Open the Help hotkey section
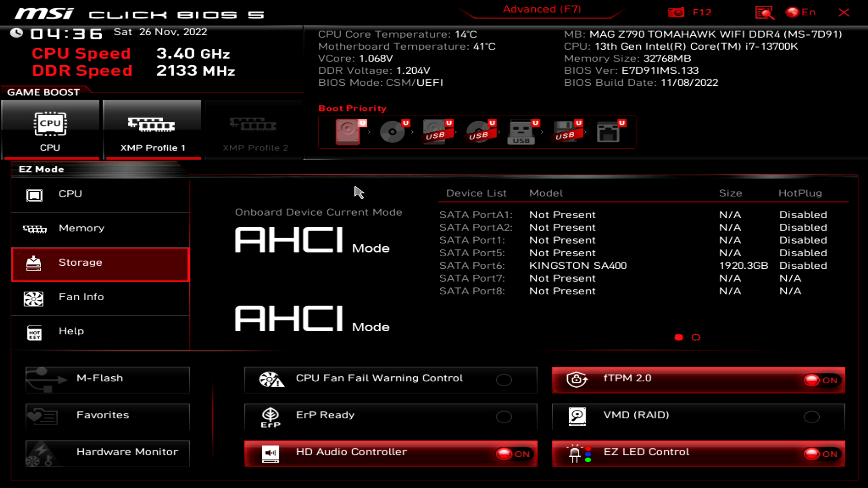868x488 pixels. coord(100,333)
